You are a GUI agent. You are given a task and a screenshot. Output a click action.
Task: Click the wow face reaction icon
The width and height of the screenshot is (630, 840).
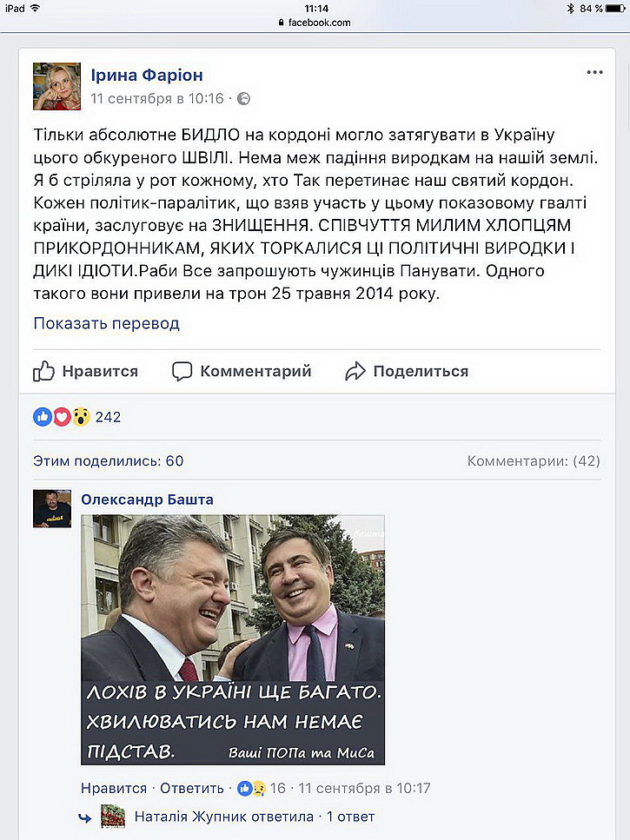(x=81, y=416)
